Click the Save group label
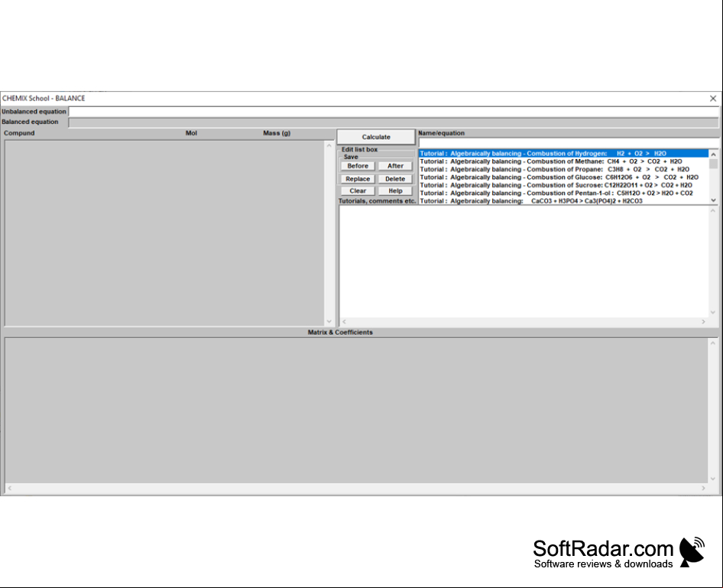Image resolution: width=723 pixels, height=588 pixels. [x=351, y=157]
